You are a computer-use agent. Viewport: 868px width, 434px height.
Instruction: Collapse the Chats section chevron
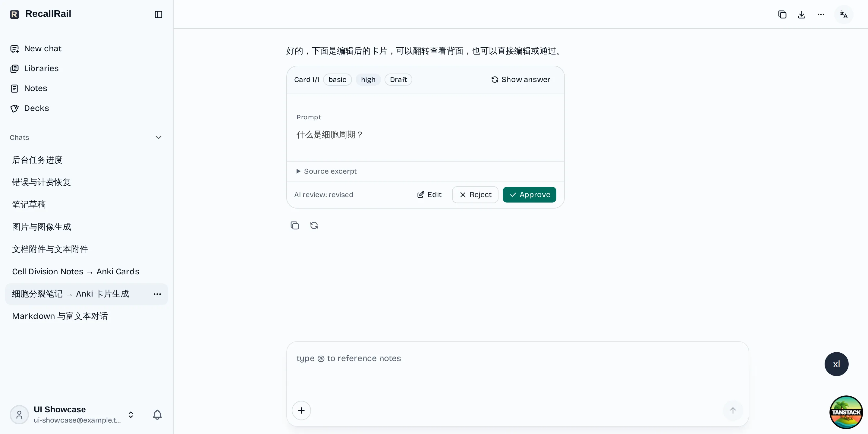(x=158, y=137)
